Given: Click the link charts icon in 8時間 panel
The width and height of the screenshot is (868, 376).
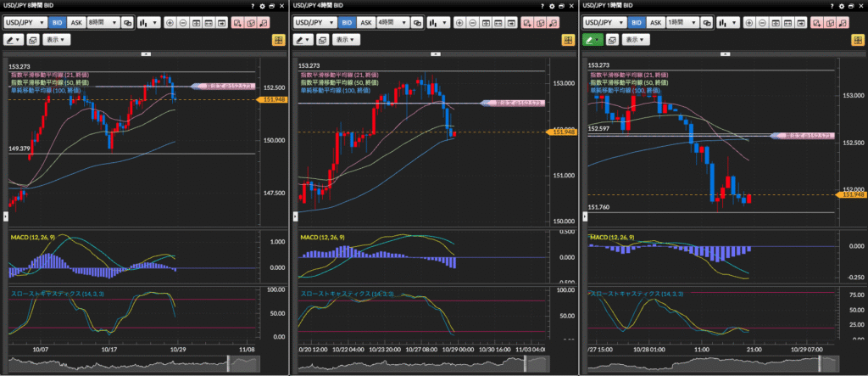Looking at the screenshot, I should coord(128,23).
